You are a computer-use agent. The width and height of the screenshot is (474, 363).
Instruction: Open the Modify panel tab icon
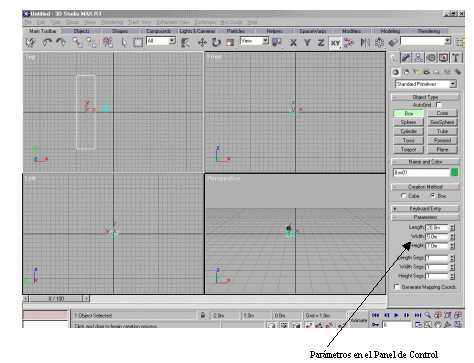point(406,58)
